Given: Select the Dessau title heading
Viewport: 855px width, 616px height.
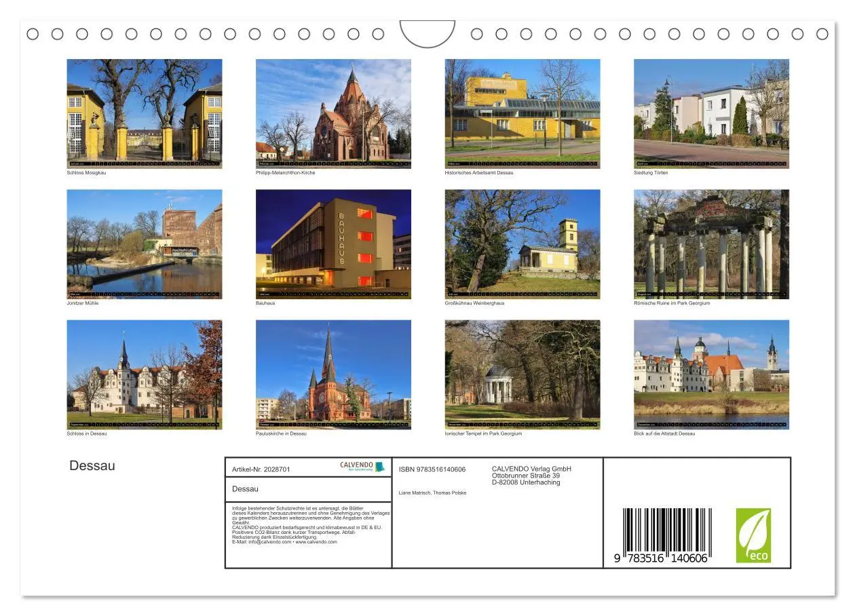Looking at the screenshot, I should tap(92, 465).
